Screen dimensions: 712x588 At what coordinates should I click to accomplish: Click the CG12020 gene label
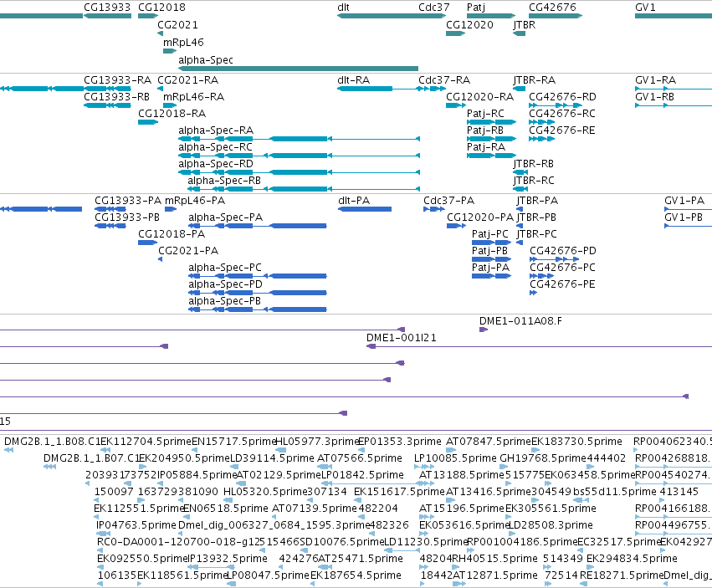coord(469,25)
